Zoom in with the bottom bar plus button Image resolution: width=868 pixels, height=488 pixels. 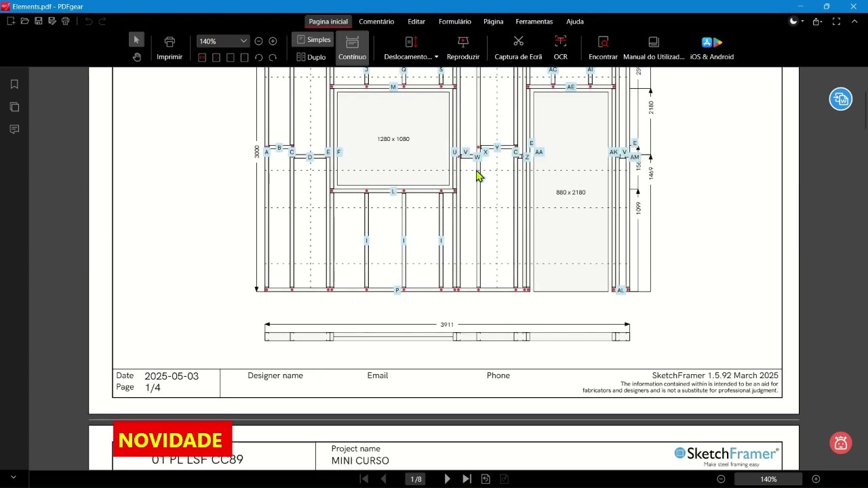(x=816, y=479)
